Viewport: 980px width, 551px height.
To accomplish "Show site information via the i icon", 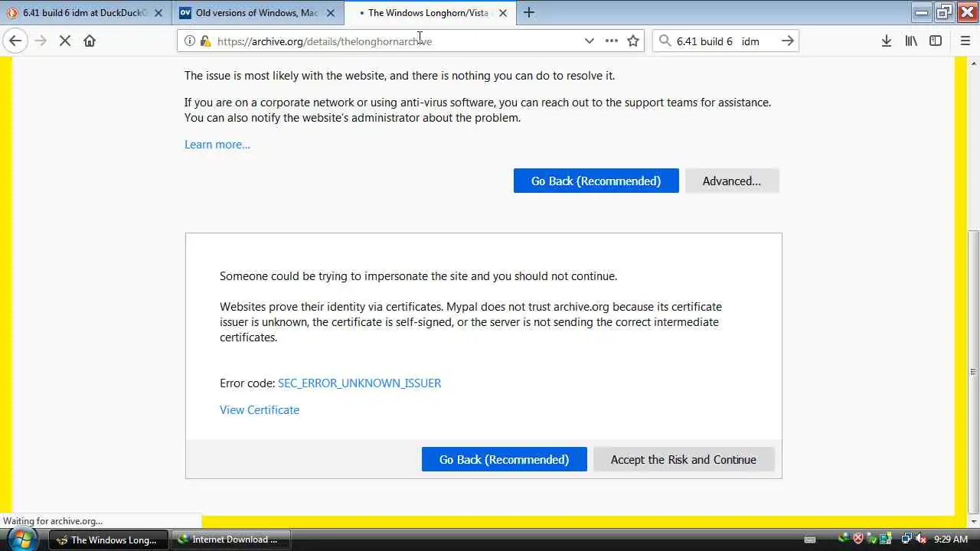I will tap(190, 41).
